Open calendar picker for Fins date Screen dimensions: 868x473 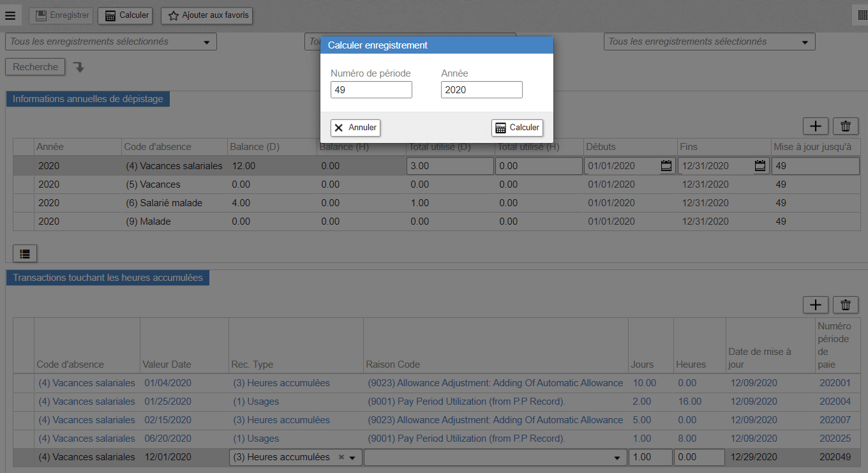(x=760, y=166)
